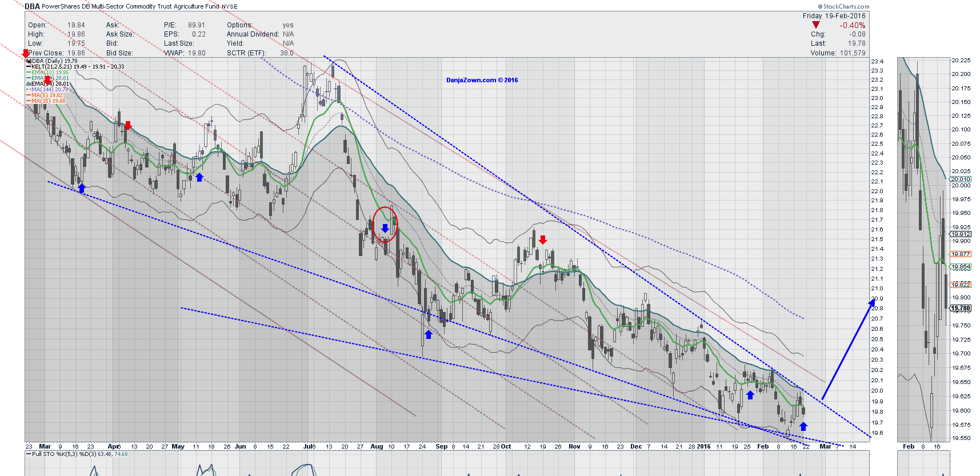
Task: Click the 'Dec' label on the date axis
Action: (x=636, y=447)
